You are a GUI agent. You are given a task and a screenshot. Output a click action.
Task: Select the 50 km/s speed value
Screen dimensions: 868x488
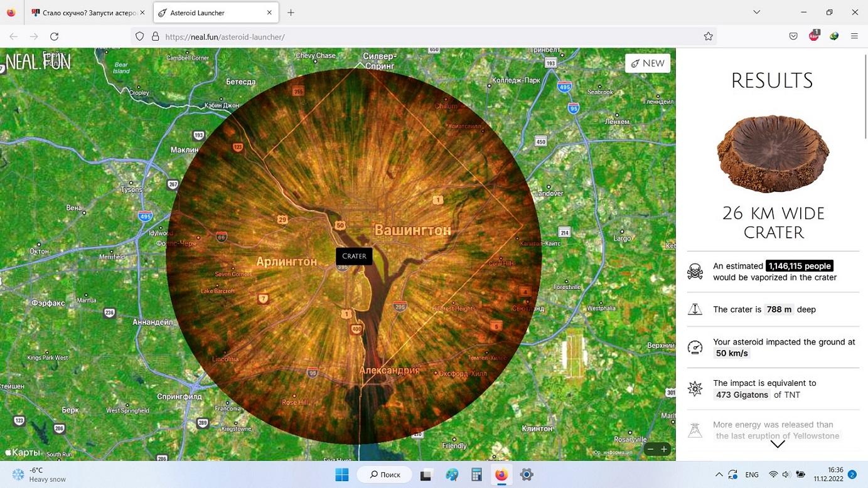732,353
